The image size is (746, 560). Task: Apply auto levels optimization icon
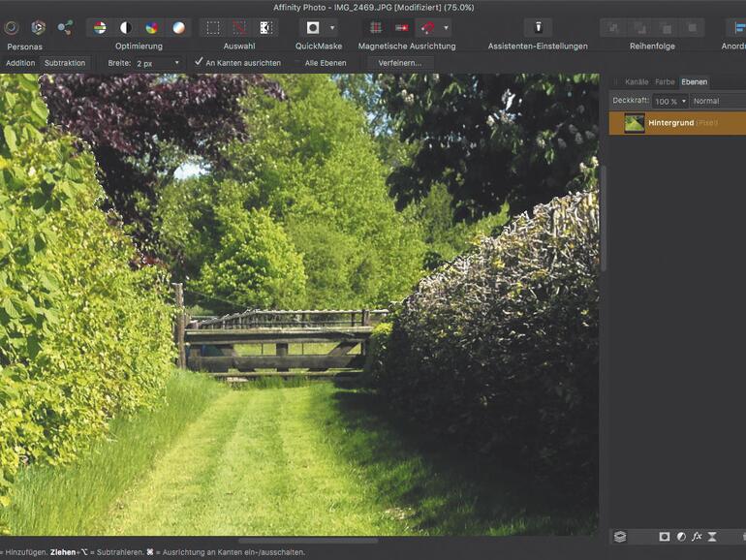99,27
